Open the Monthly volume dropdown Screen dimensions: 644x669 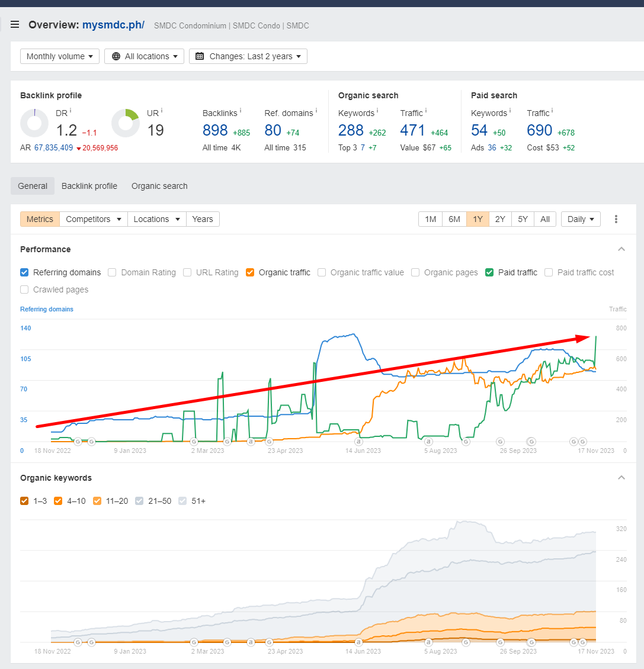(59, 56)
